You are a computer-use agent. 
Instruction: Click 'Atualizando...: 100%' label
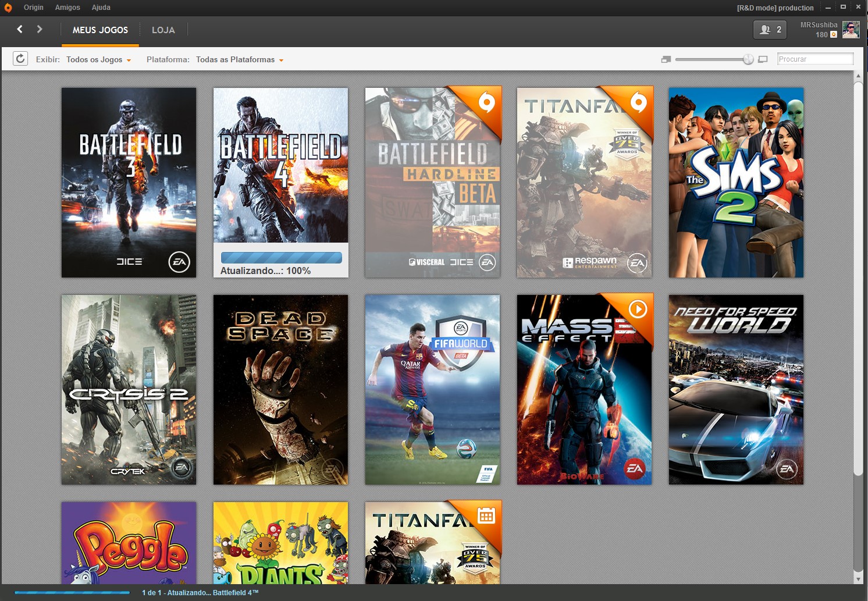pos(265,271)
